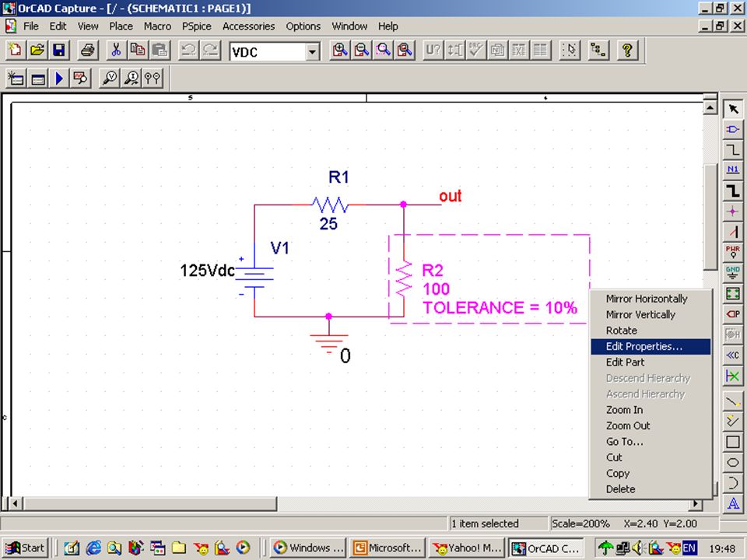Open a file using the folder icon
The image size is (747, 560).
37,50
